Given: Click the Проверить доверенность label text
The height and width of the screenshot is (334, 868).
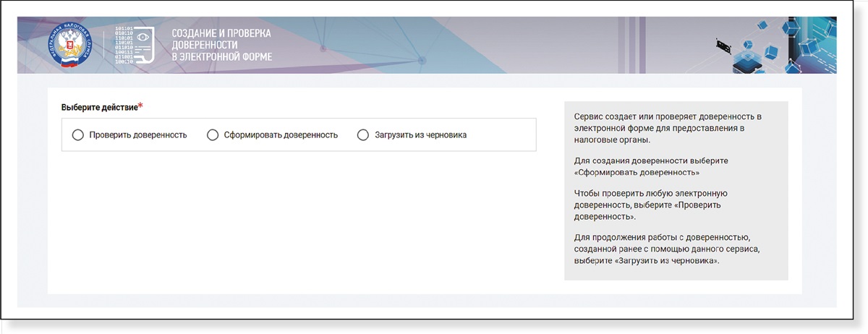Looking at the screenshot, I should pyautogui.click(x=138, y=134).
